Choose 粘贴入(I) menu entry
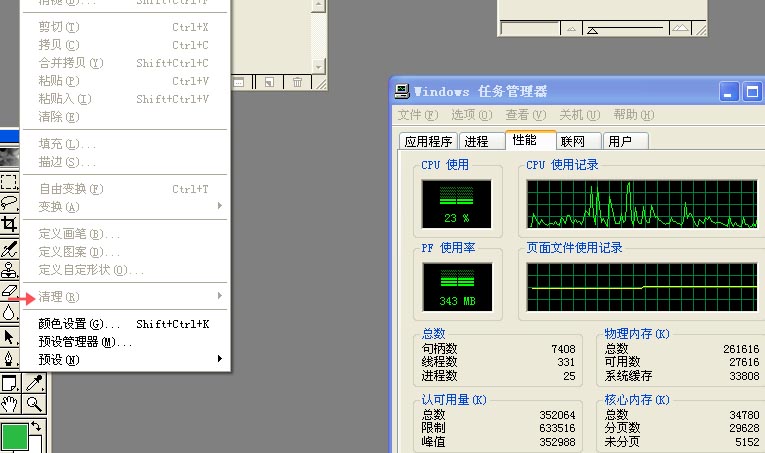Screen dimensions: 765x453 [125, 99]
